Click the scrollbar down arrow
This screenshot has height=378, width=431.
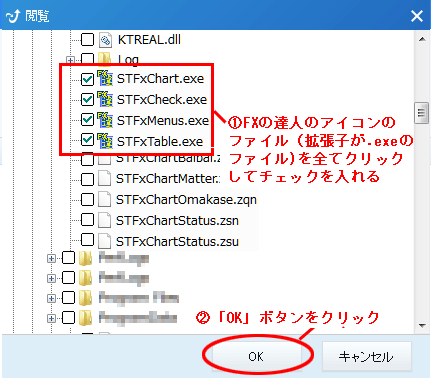[x=422, y=326]
